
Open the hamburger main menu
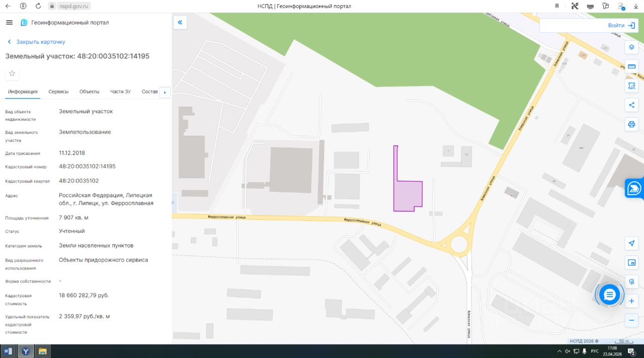click(9, 23)
